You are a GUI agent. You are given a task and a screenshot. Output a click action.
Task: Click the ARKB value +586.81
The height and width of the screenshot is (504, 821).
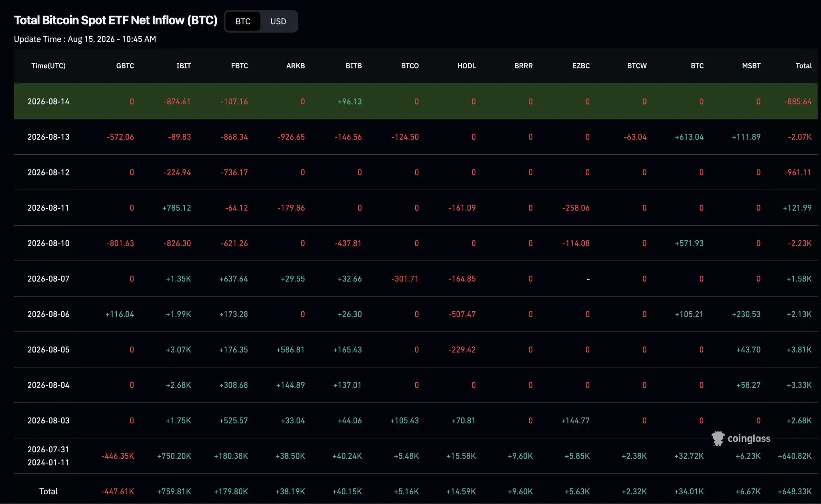290,350
